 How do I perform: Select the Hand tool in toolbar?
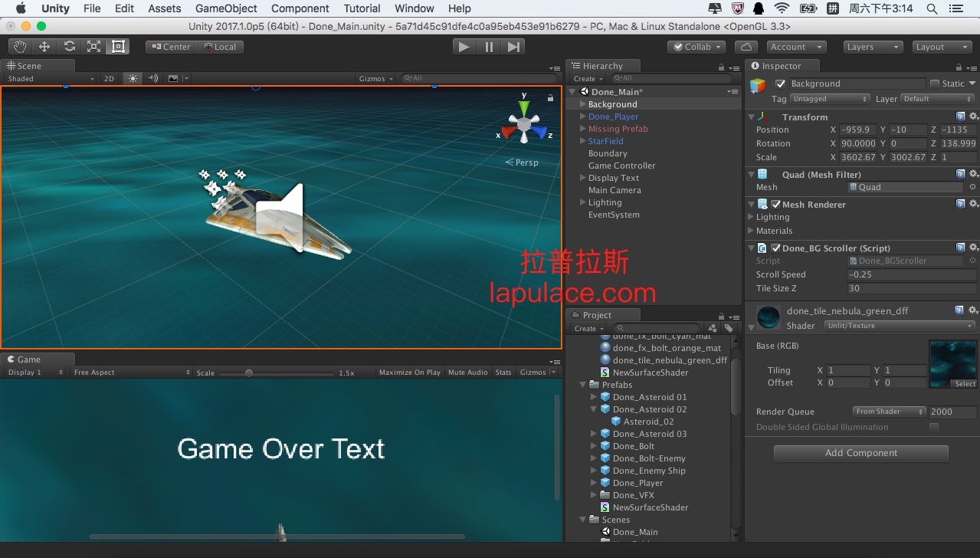click(x=20, y=47)
